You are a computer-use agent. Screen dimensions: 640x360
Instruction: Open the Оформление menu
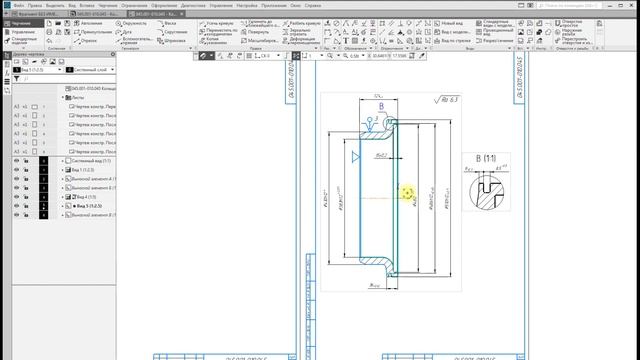pos(164,6)
